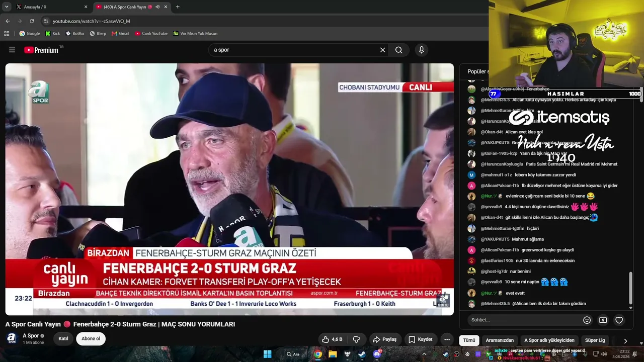Image resolution: width=644 pixels, height=362 pixels.
Task: Open the Canlı YouTube bookmark
Action: click(151, 34)
